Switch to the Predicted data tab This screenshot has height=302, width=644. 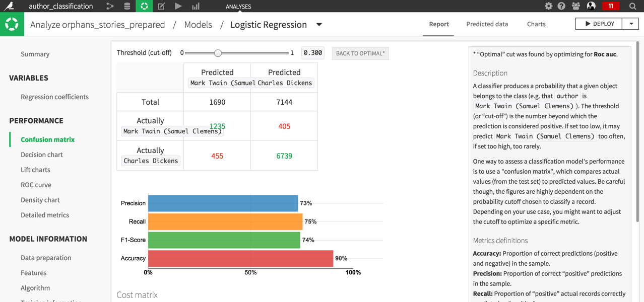click(487, 24)
